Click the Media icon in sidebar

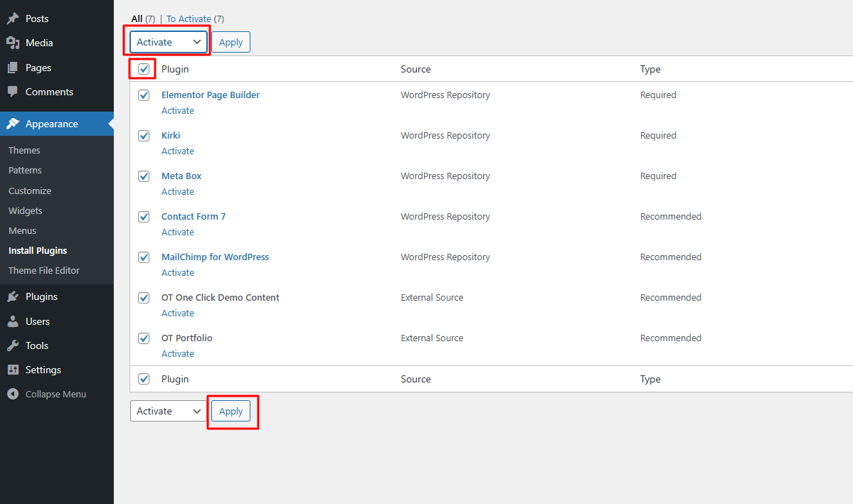(13, 43)
